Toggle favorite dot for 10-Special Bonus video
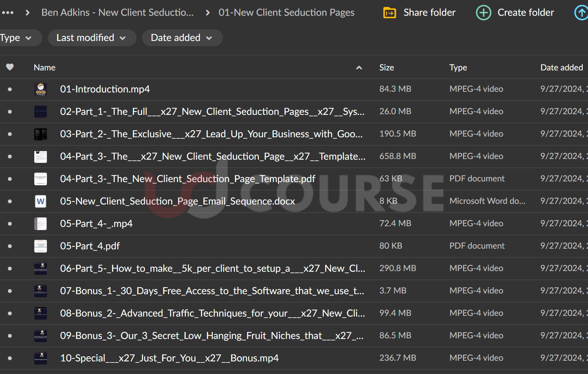Image resolution: width=588 pixels, height=374 pixels. click(10, 358)
